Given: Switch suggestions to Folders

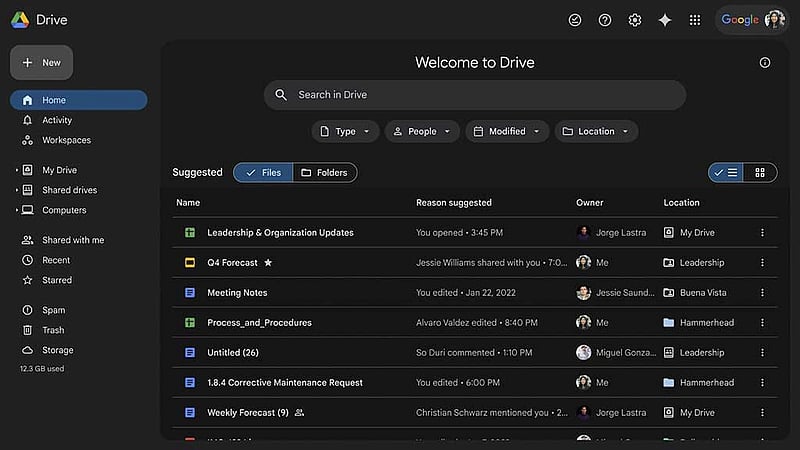Looking at the screenshot, I should click(325, 173).
